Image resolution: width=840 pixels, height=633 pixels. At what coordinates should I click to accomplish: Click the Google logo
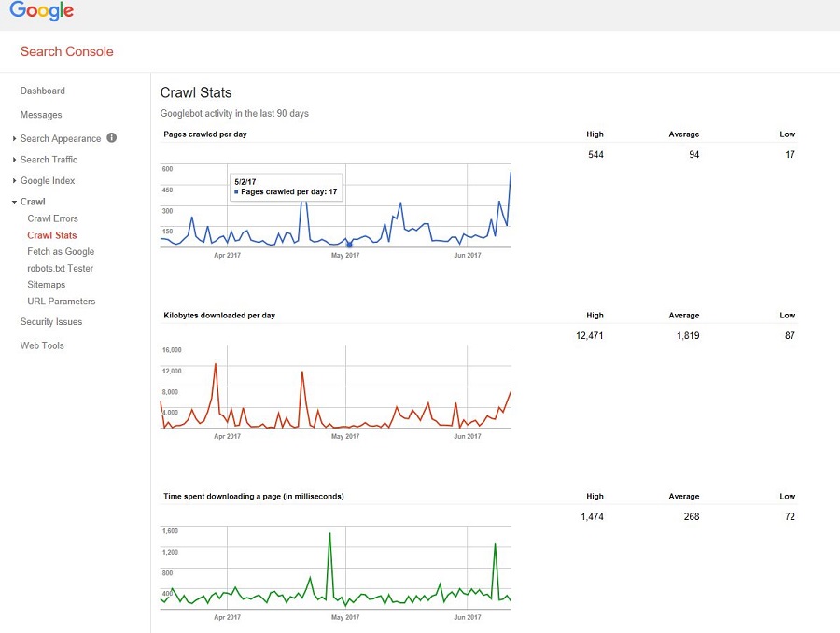41,10
